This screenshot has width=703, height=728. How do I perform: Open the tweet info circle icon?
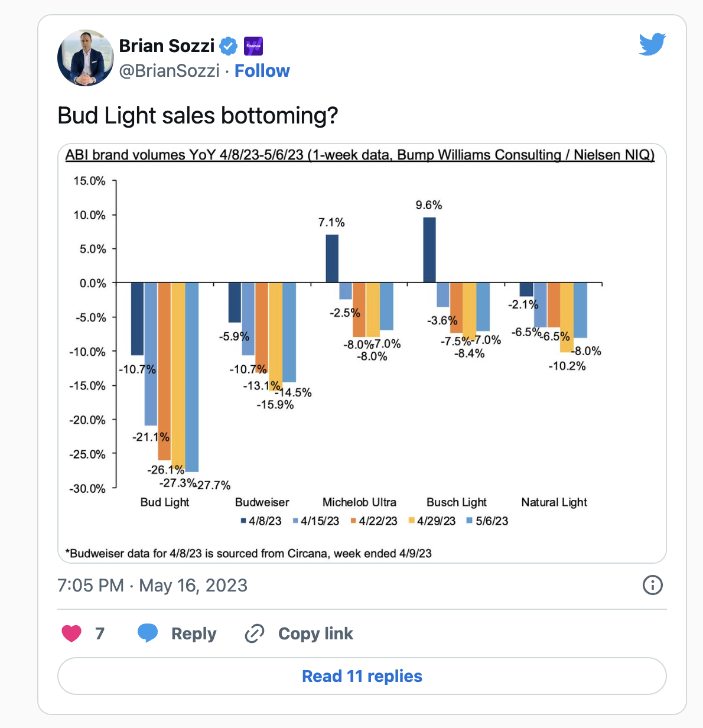pos(652,585)
